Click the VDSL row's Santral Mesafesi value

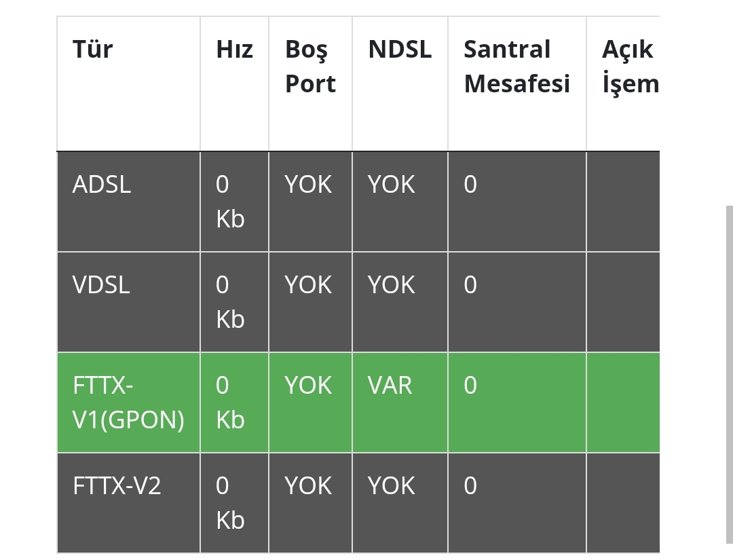click(470, 285)
